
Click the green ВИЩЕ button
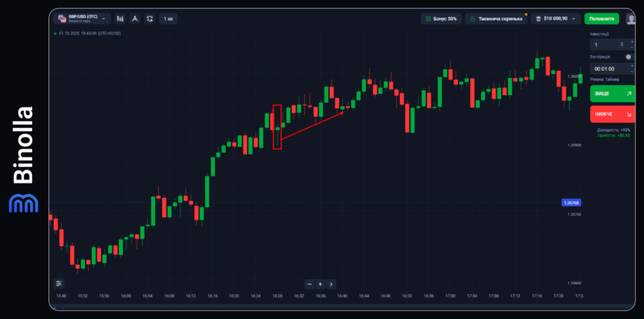tap(612, 94)
